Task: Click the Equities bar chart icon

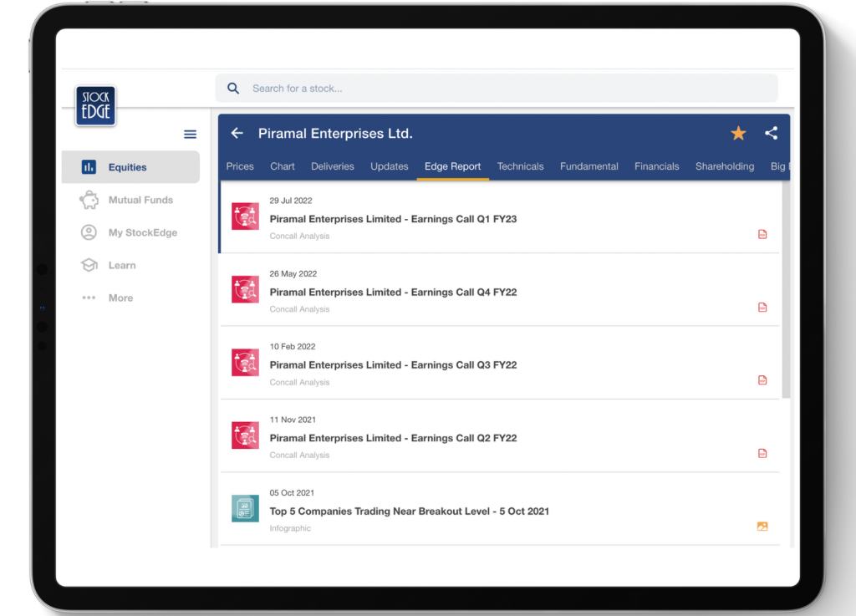Action: coord(89,167)
